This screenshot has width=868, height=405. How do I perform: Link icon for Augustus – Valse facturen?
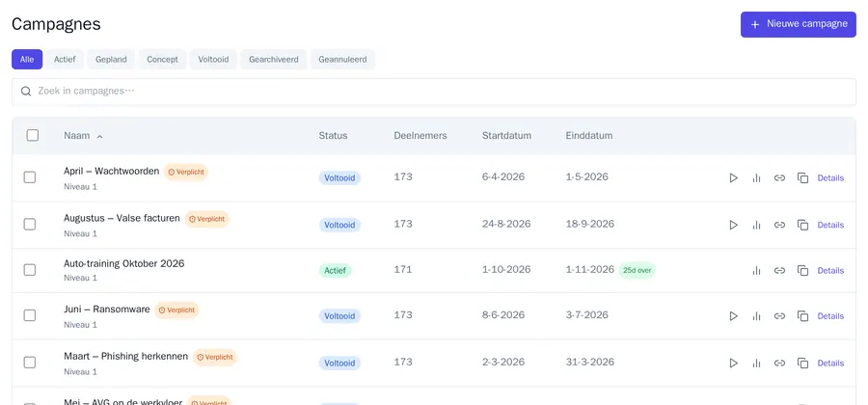(x=779, y=226)
